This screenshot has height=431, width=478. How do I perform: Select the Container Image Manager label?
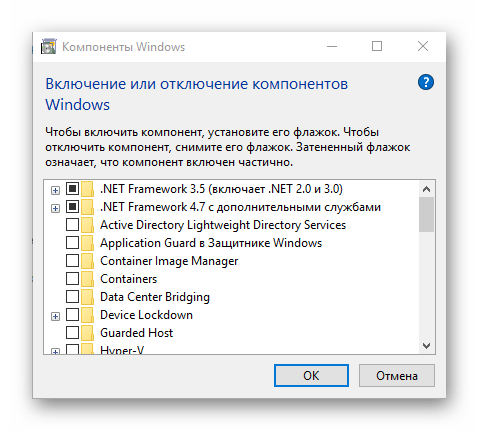tap(169, 261)
